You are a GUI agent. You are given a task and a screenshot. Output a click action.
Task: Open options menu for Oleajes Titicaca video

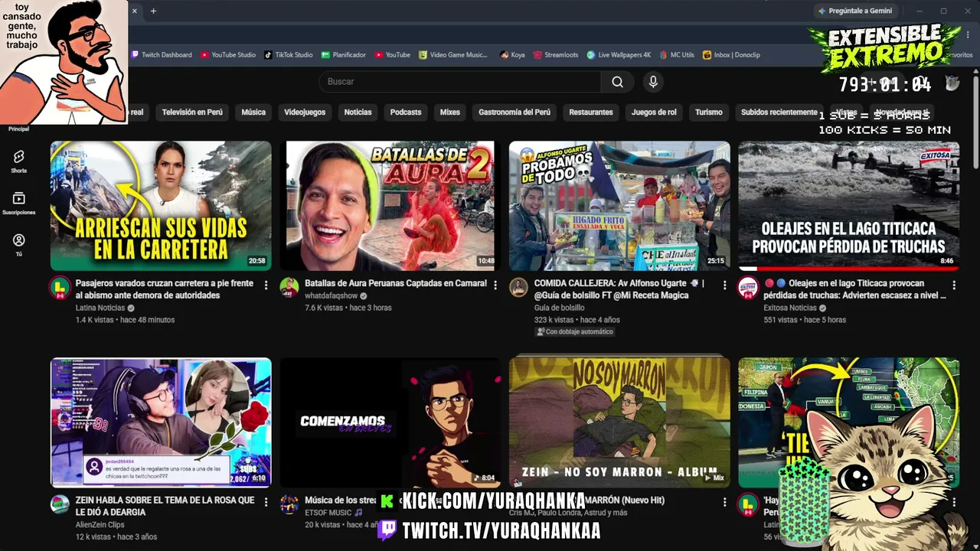click(954, 285)
